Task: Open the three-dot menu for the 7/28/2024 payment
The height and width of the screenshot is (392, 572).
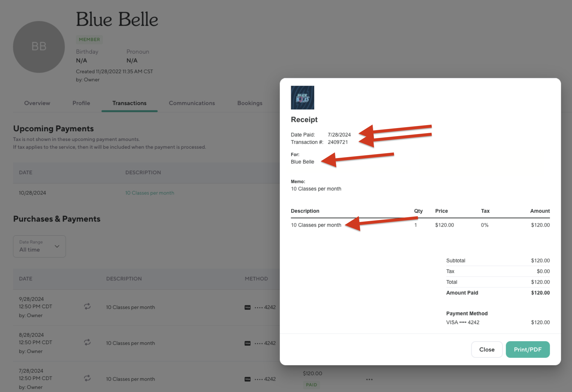Action: [x=369, y=379]
